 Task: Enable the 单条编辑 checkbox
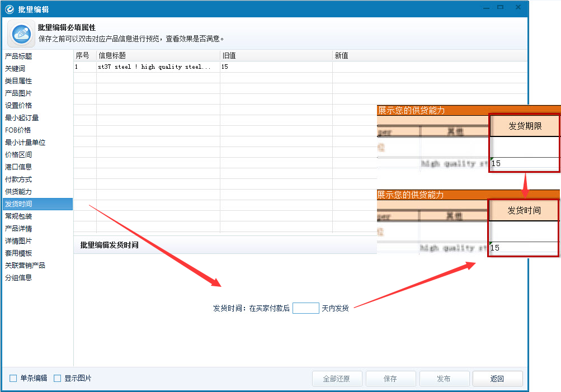pos(13,379)
